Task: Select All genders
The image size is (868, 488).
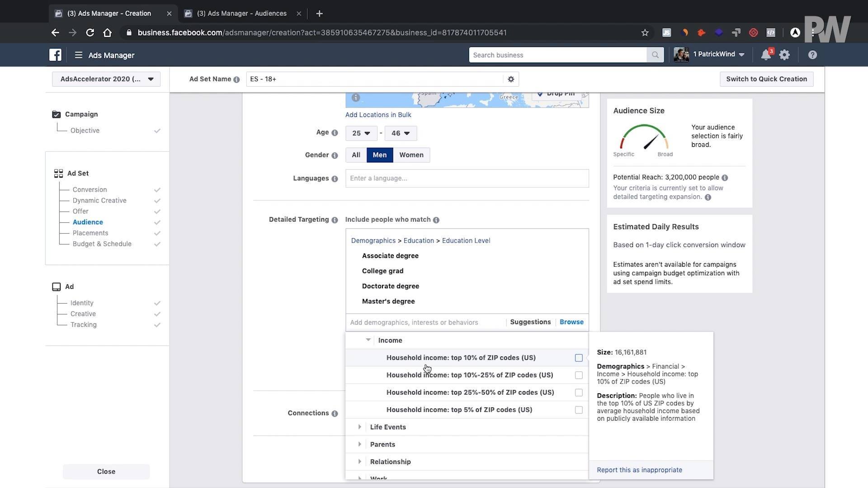Action: [356, 155]
